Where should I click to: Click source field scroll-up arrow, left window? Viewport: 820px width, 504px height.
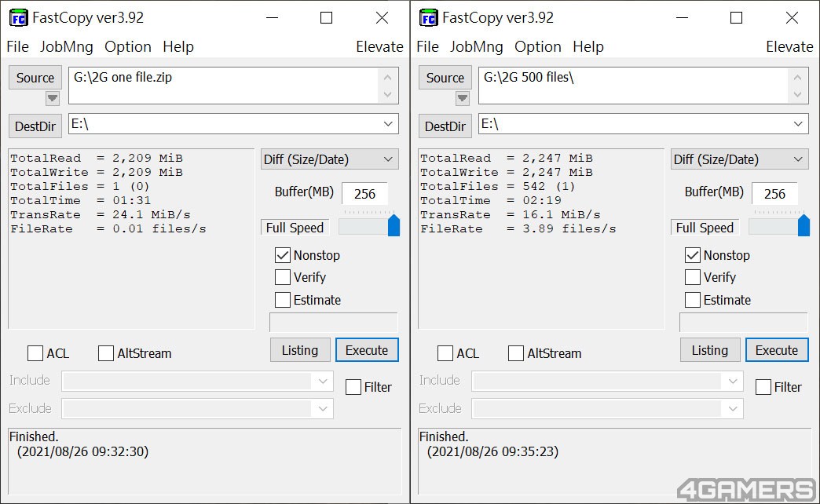(387, 77)
